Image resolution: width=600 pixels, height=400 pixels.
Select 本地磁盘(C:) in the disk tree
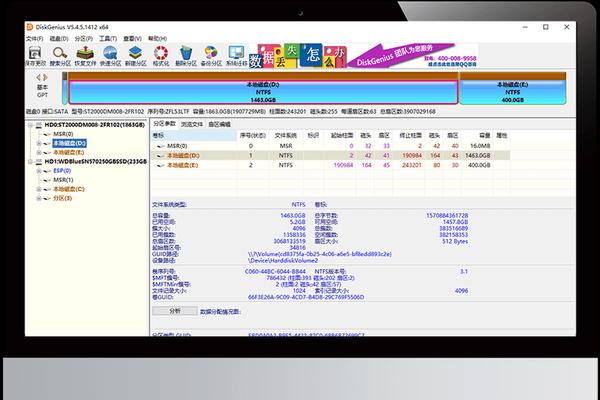[x=69, y=189]
